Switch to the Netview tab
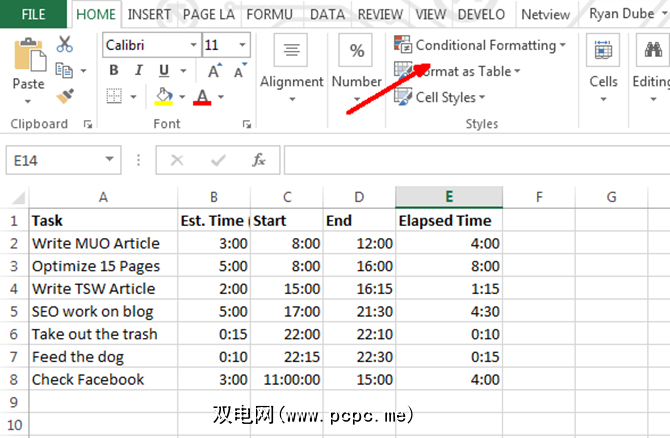Image resolution: width=670 pixels, height=438 pixels. 545,15
